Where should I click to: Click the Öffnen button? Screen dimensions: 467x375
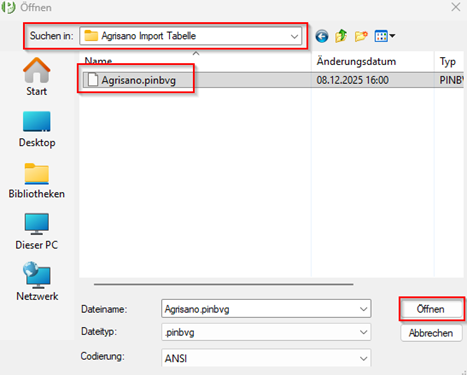click(431, 309)
